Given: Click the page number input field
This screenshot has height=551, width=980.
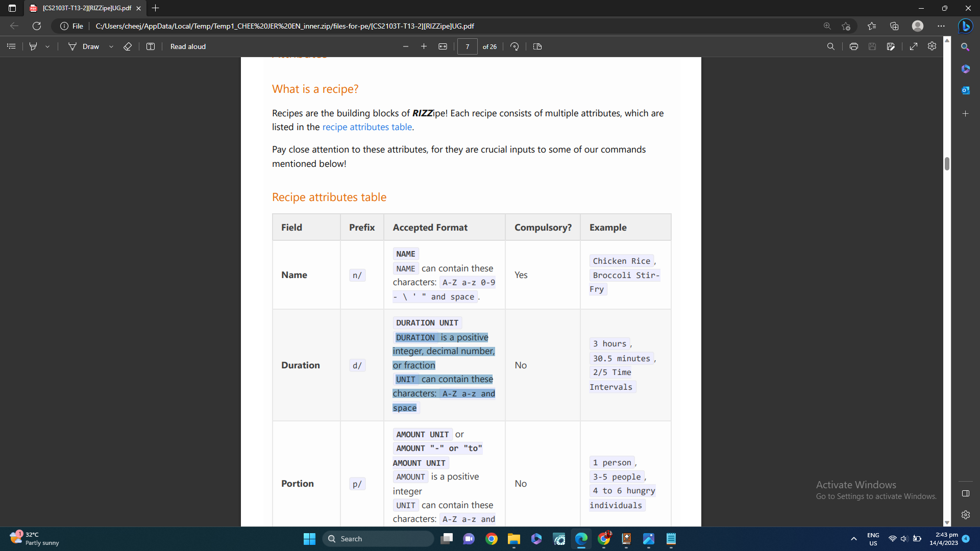Looking at the screenshot, I should (x=467, y=46).
